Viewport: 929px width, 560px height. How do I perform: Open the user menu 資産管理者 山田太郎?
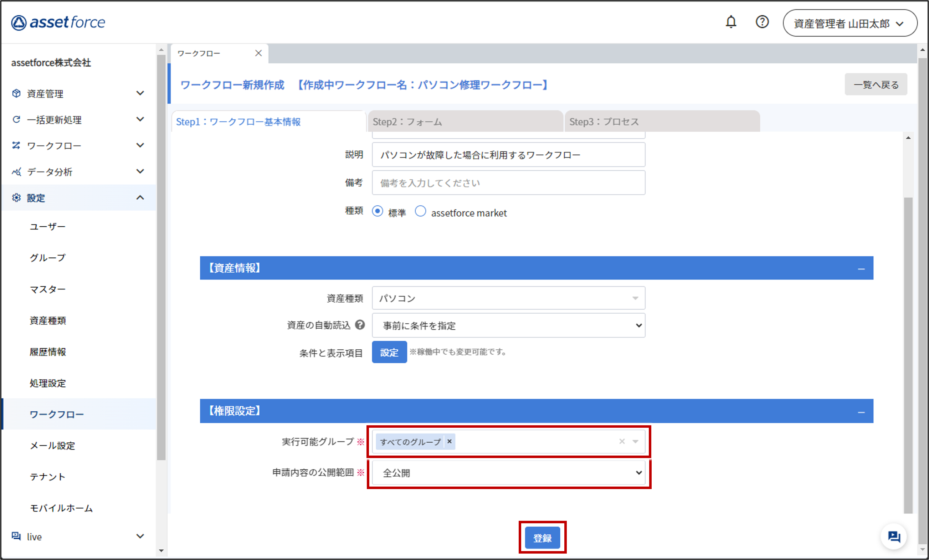(850, 23)
